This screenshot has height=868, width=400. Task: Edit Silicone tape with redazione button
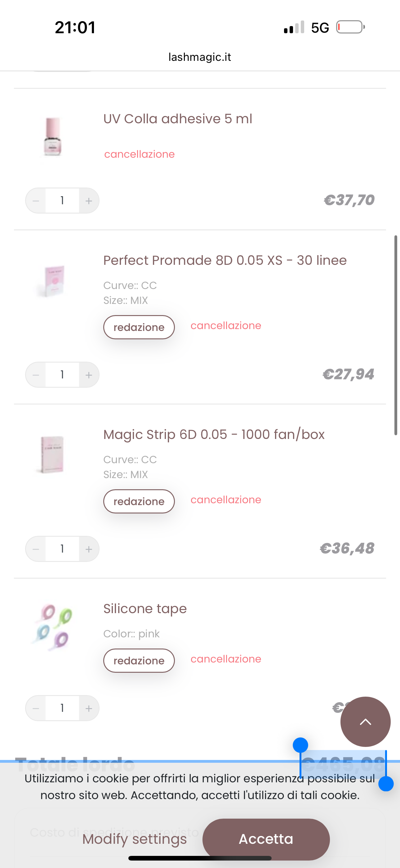coord(139,660)
